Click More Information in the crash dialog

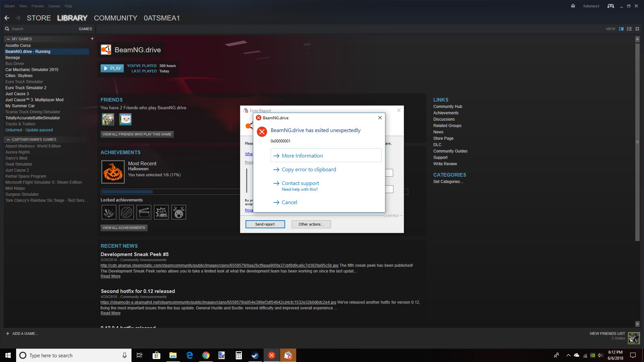(302, 156)
